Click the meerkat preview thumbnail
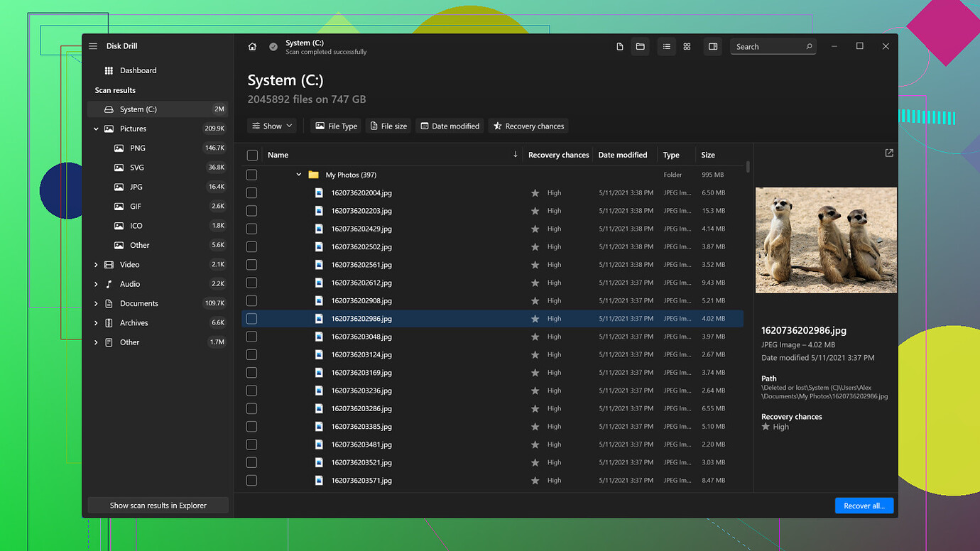 click(825, 240)
